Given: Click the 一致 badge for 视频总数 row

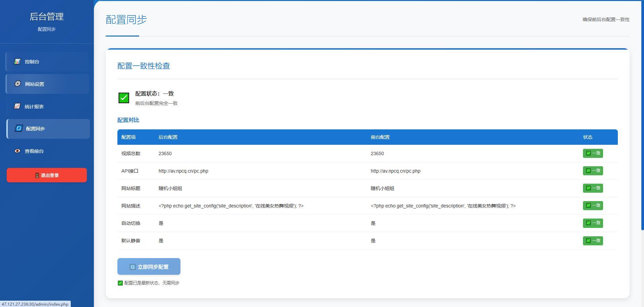Looking at the screenshot, I should 593,153.
